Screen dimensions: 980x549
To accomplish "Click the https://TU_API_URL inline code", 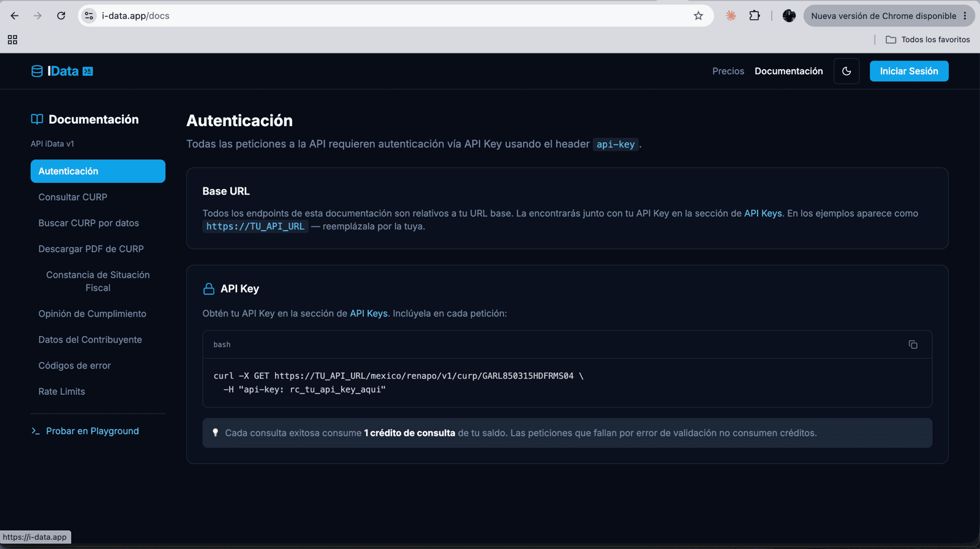I will (255, 226).
